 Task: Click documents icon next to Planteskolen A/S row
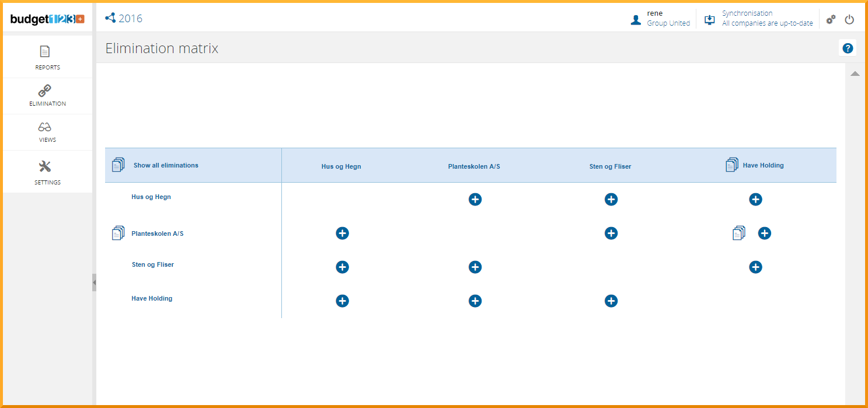click(x=118, y=233)
